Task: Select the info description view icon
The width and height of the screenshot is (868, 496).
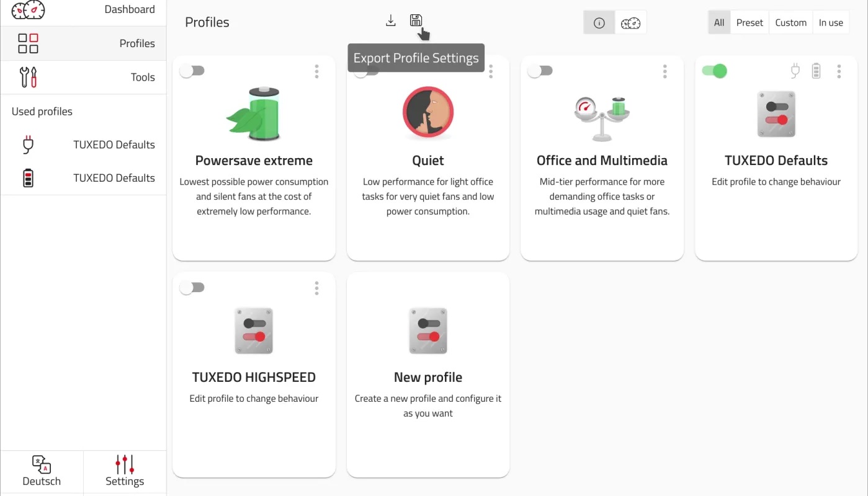Action: [599, 23]
